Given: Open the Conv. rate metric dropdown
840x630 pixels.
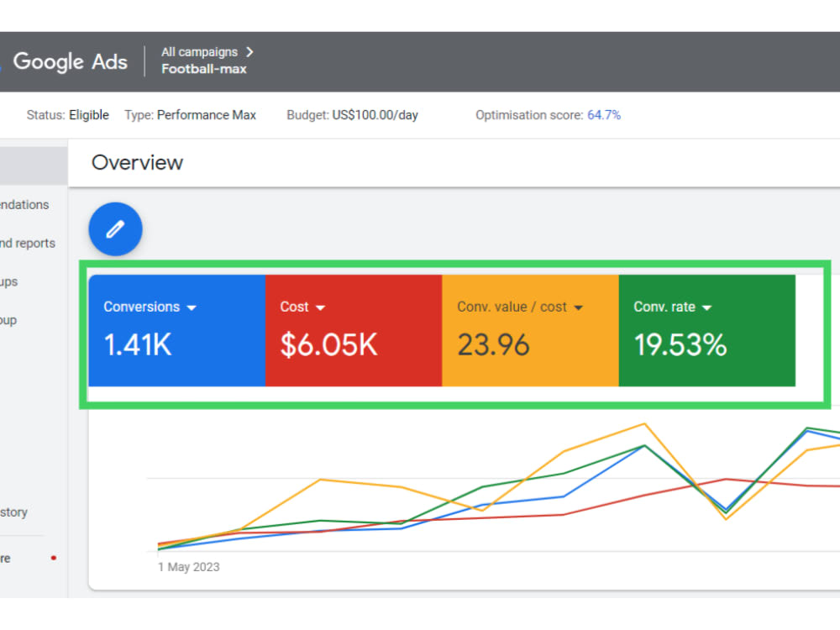Looking at the screenshot, I should tap(706, 307).
